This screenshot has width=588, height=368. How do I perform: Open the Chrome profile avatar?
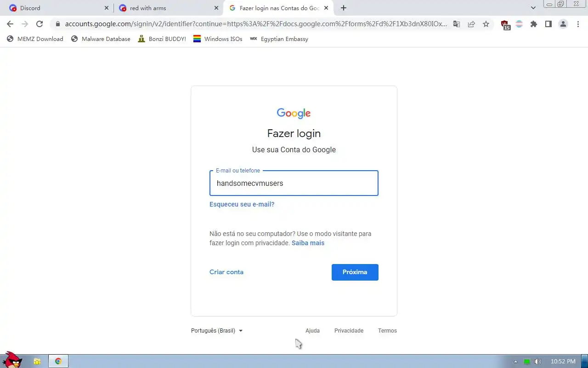(x=563, y=24)
